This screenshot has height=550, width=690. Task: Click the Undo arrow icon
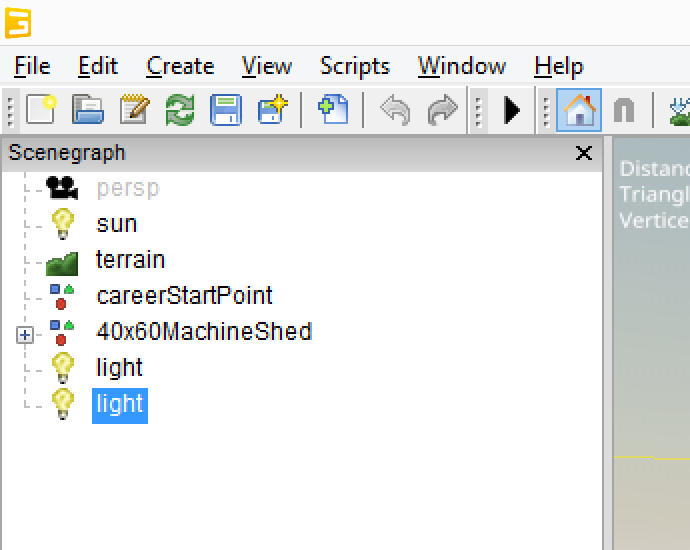(x=395, y=110)
